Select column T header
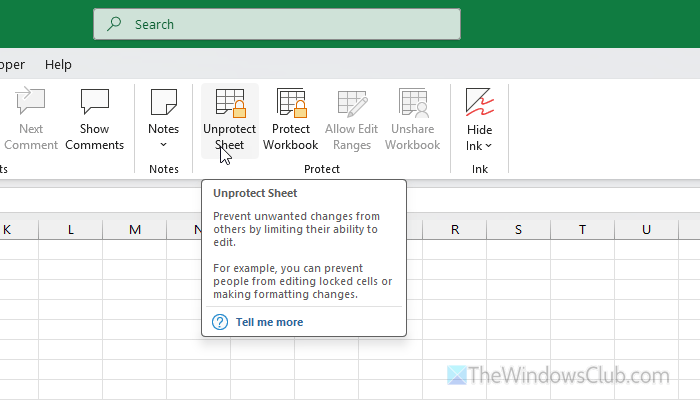Image resolution: width=700 pixels, height=400 pixels. pos(582,230)
